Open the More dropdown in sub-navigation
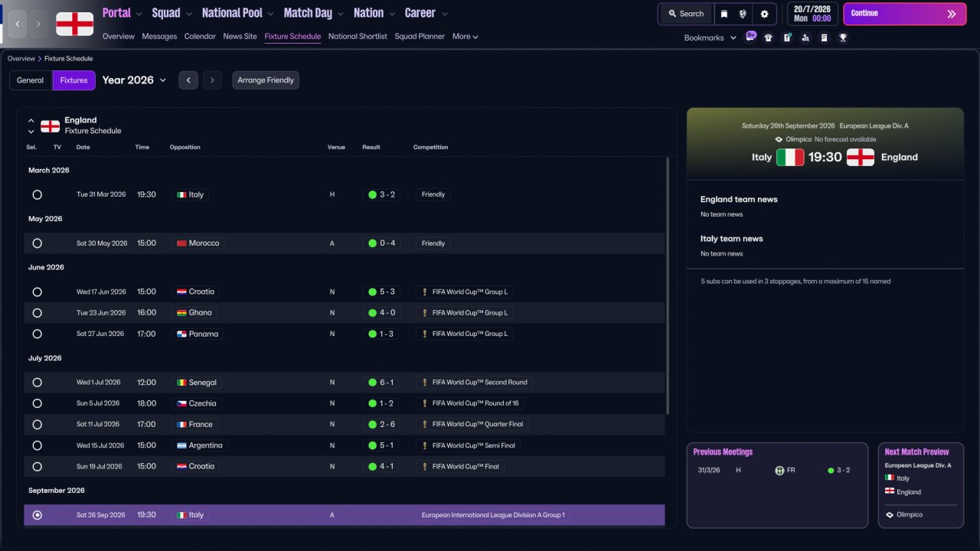The image size is (980, 551). 465,37
